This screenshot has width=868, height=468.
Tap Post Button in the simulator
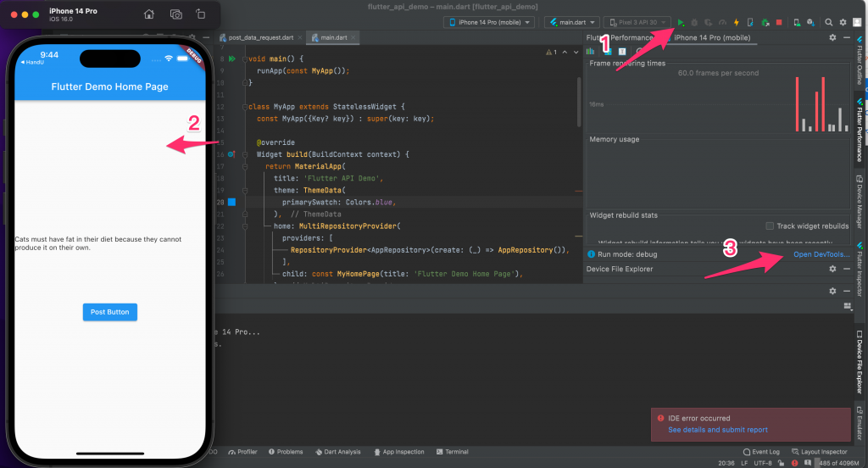[110, 312]
